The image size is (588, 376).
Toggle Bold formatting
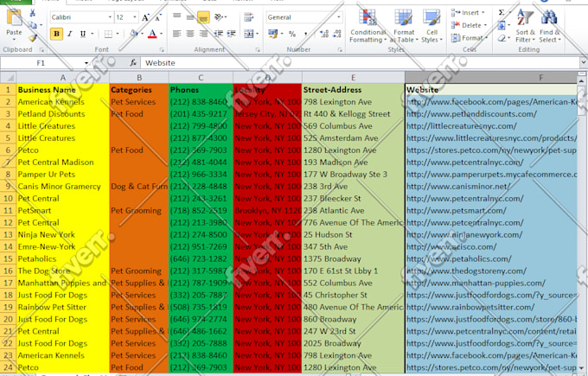pyautogui.click(x=56, y=34)
